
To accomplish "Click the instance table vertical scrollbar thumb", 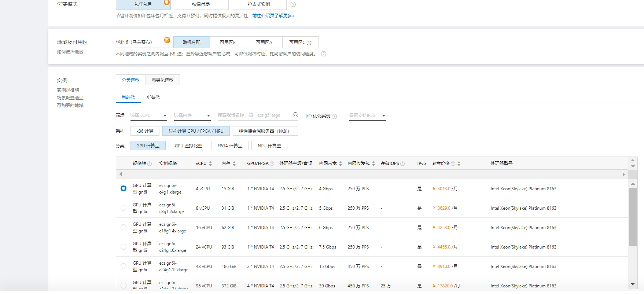I will coord(633,217).
